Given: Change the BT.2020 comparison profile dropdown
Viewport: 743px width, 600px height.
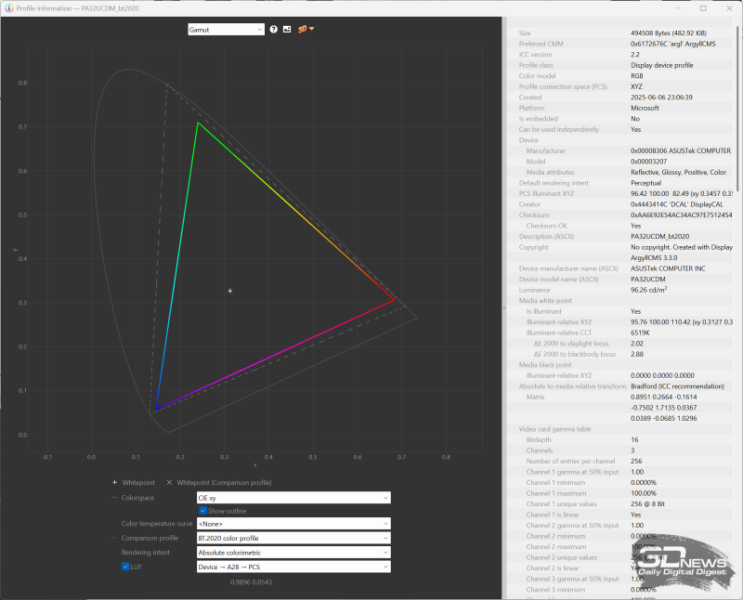Looking at the screenshot, I should coord(292,538).
